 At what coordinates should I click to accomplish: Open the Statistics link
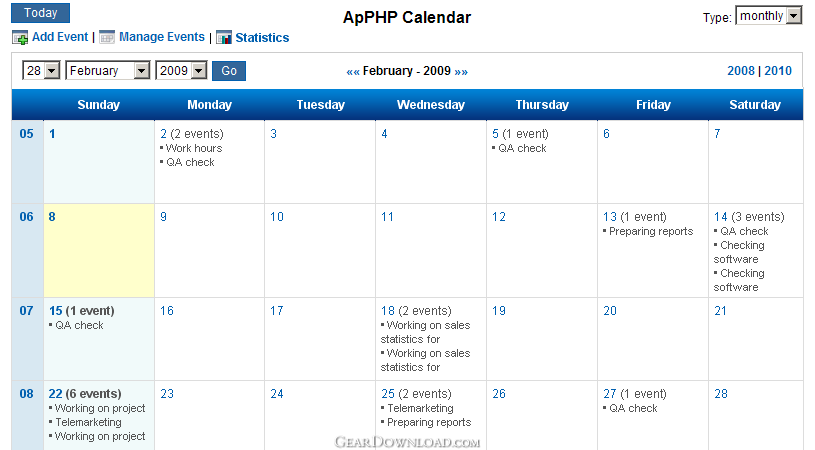[x=262, y=37]
